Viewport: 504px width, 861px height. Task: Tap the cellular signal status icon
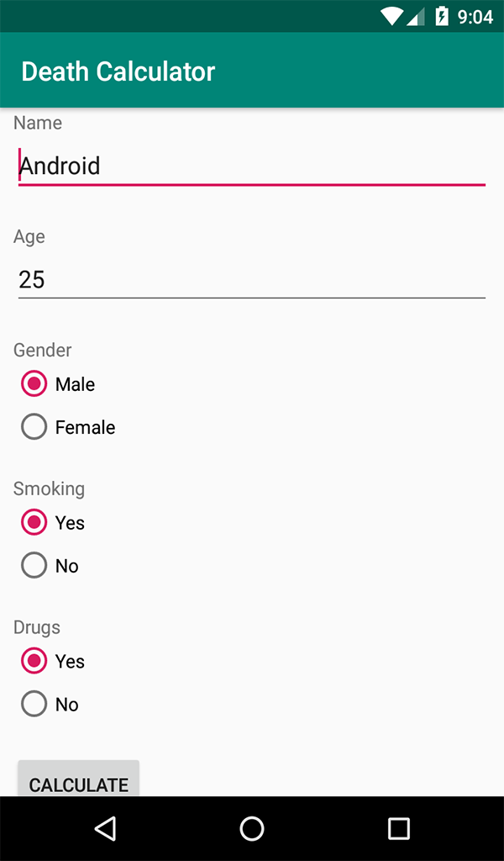pos(416,16)
